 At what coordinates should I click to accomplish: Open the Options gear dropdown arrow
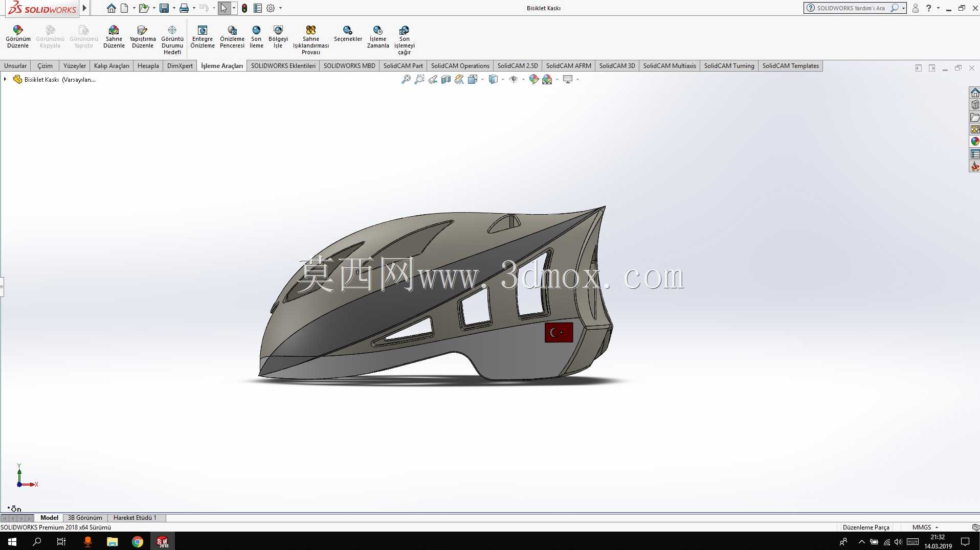280,8
